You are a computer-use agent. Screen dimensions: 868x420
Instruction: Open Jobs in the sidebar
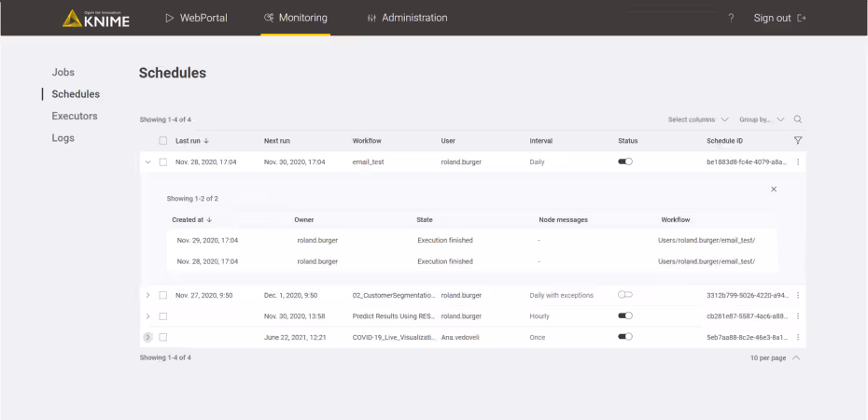tap(63, 73)
